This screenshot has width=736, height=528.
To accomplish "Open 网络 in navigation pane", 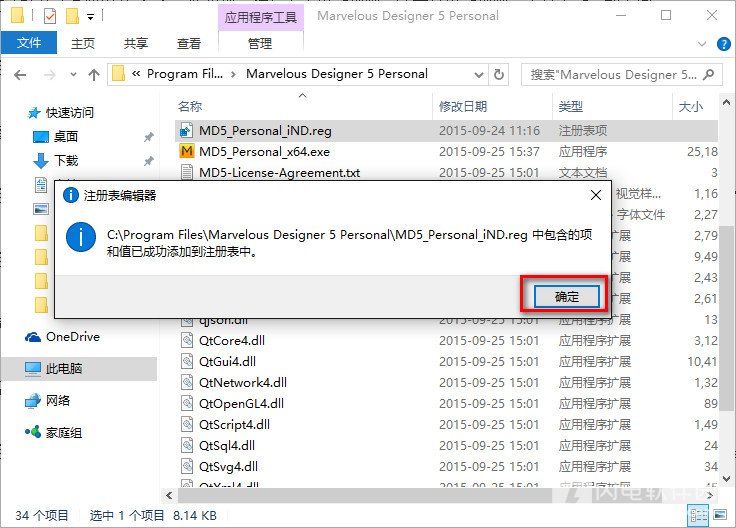I will coord(58,400).
